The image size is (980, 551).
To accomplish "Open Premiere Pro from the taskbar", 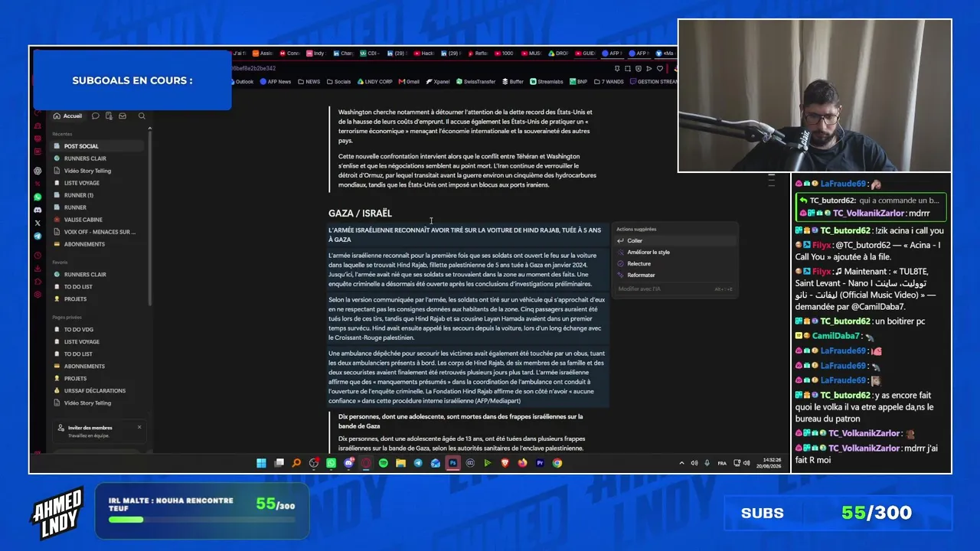I will point(540,463).
